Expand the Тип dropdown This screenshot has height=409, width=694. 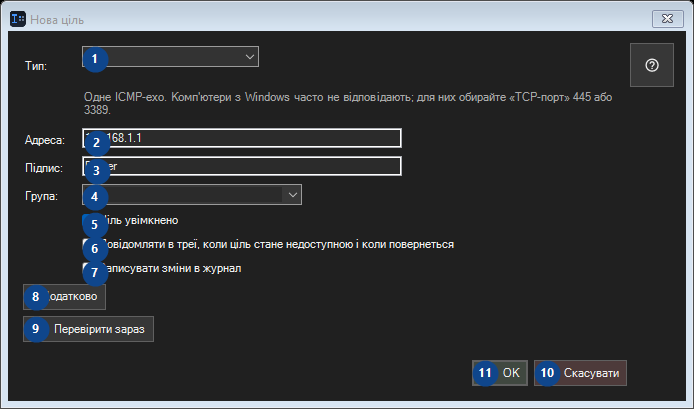click(x=170, y=57)
